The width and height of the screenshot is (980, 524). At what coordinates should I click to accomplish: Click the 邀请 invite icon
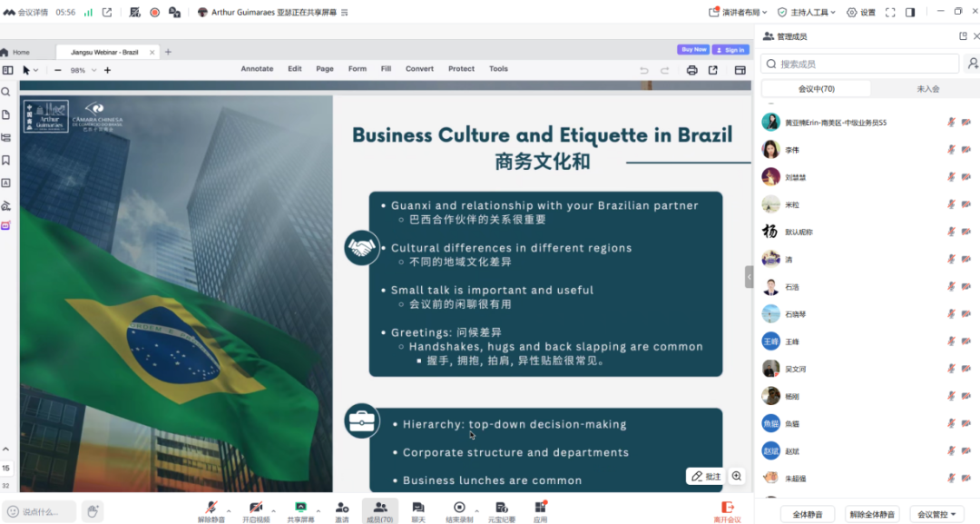(x=342, y=511)
